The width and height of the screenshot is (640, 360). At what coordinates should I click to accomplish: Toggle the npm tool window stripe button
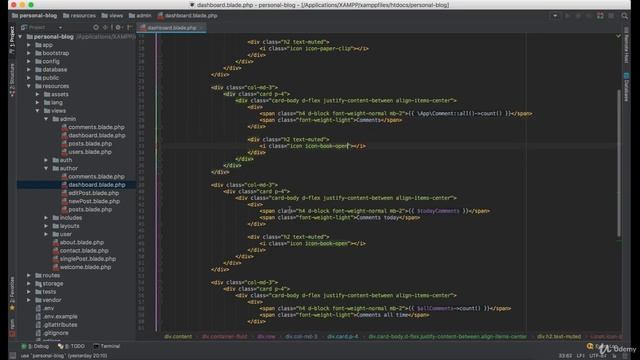pyautogui.click(x=12, y=328)
